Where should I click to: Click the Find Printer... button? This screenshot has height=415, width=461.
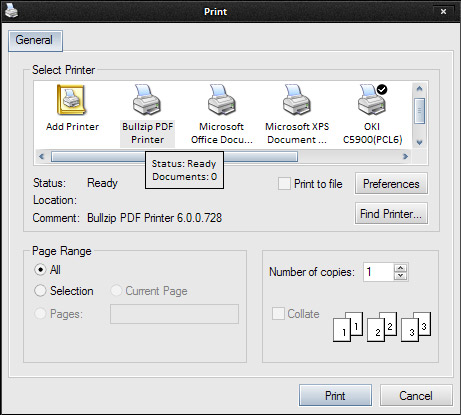pyautogui.click(x=391, y=214)
